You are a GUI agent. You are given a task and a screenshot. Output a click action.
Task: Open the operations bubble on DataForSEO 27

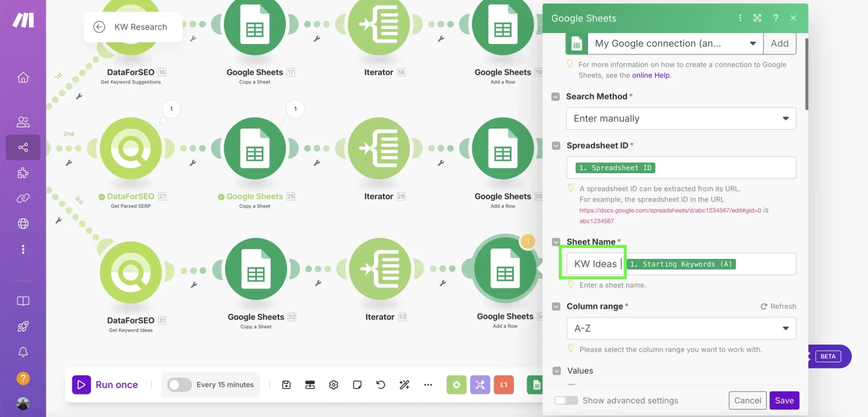[171, 108]
